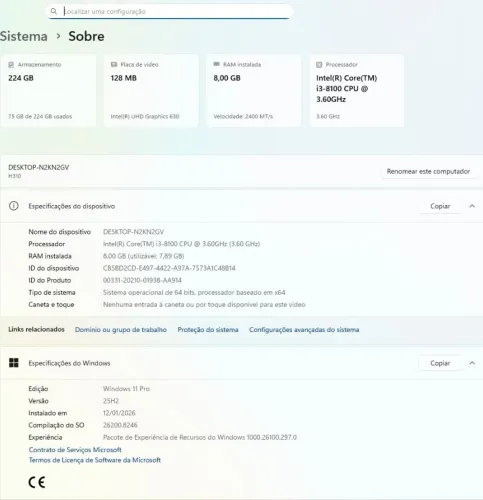Image resolution: width=483 pixels, height=500 pixels.
Task: Focus the 'Localizar uma configuração' search field
Action: 170,11
